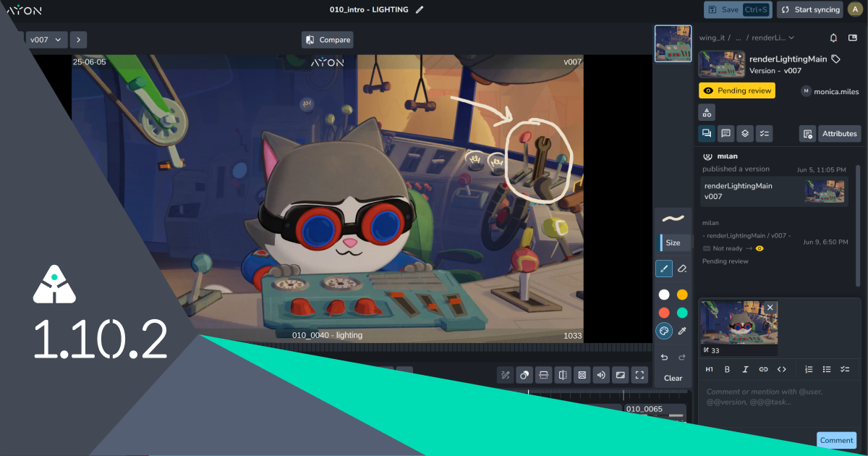
Task: Click the yellow eye status icon in activity
Action: [x=759, y=248]
